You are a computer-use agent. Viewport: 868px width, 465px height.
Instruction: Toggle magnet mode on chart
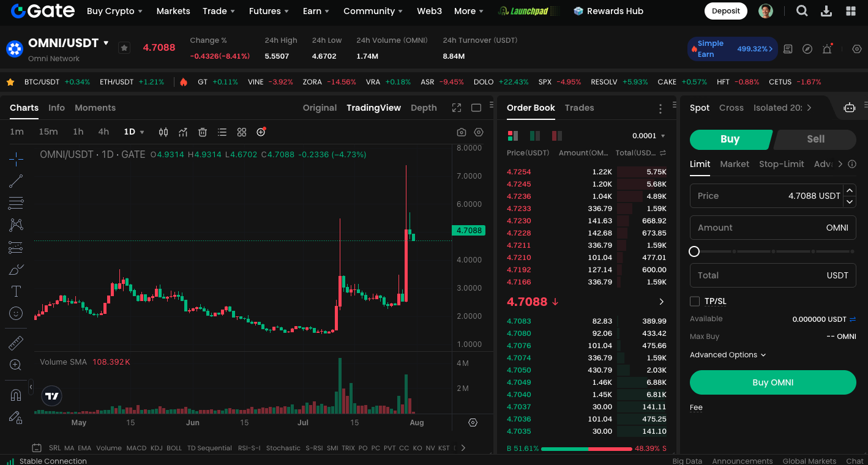pos(16,395)
